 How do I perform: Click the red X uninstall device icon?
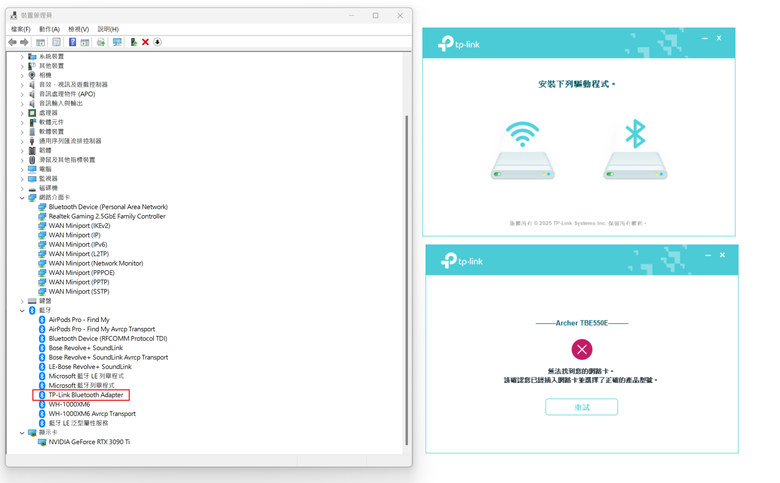click(145, 42)
